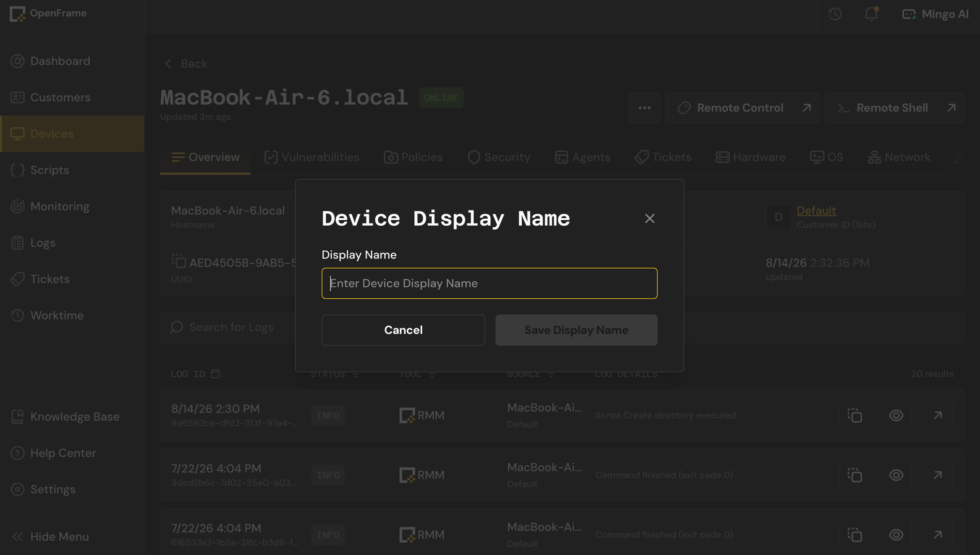This screenshot has width=980, height=555.
Task: Open Tickets in the left sidebar
Action: pyautogui.click(x=72, y=279)
